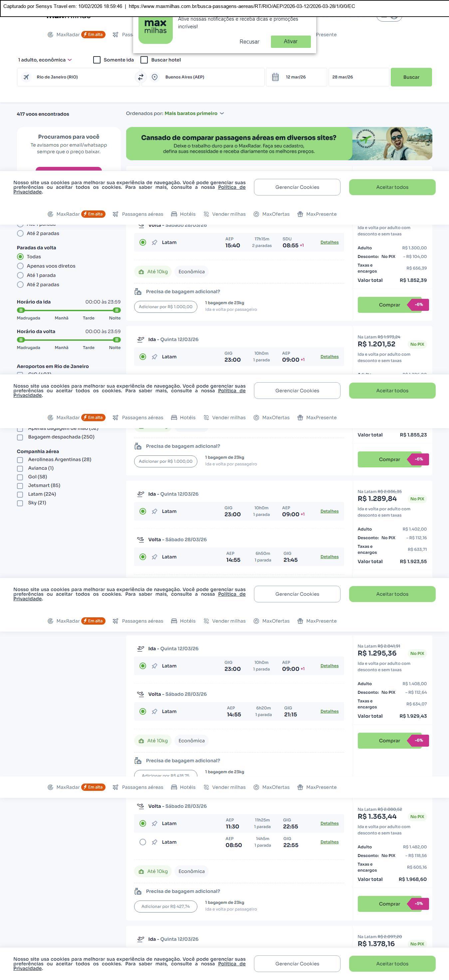Select 'Apenas voos diretos' for return stops
This screenshot has width=449, height=980.
[20, 266]
